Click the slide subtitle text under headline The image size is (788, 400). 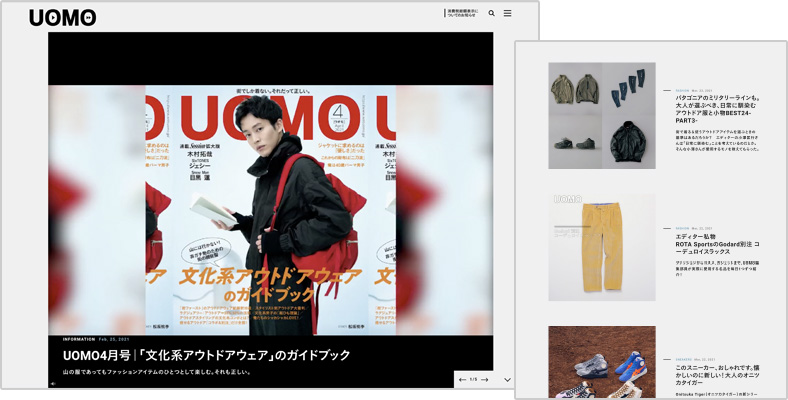coord(156,372)
